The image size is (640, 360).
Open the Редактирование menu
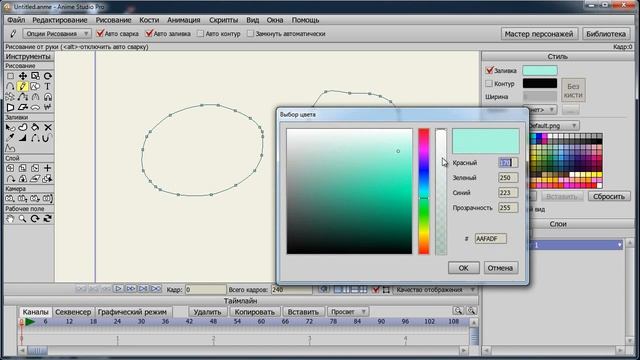coord(60,20)
